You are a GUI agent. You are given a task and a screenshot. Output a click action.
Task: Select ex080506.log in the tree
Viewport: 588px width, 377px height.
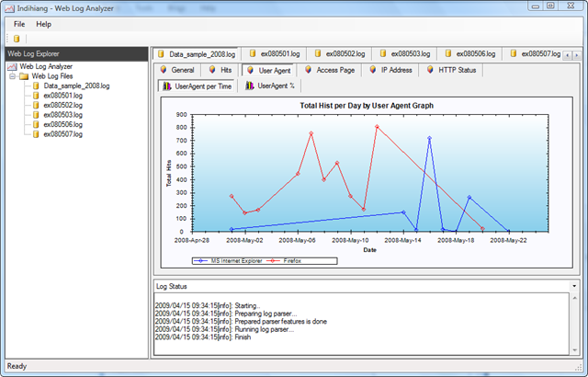pos(63,124)
